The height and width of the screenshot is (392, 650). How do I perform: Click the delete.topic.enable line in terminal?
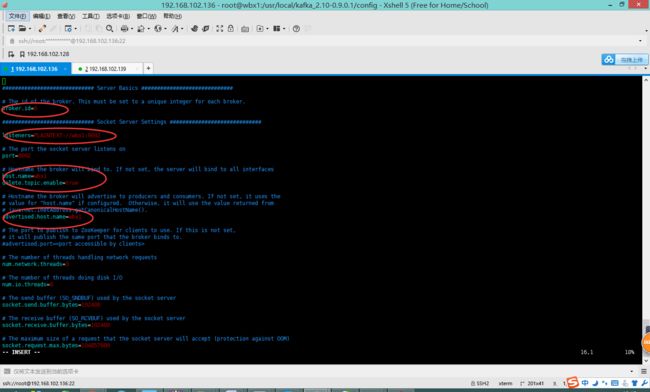pos(40,183)
